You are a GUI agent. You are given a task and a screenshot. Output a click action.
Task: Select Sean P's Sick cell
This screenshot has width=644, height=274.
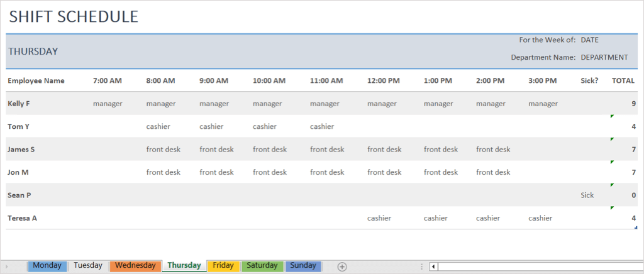pyautogui.click(x=587, y=195)
